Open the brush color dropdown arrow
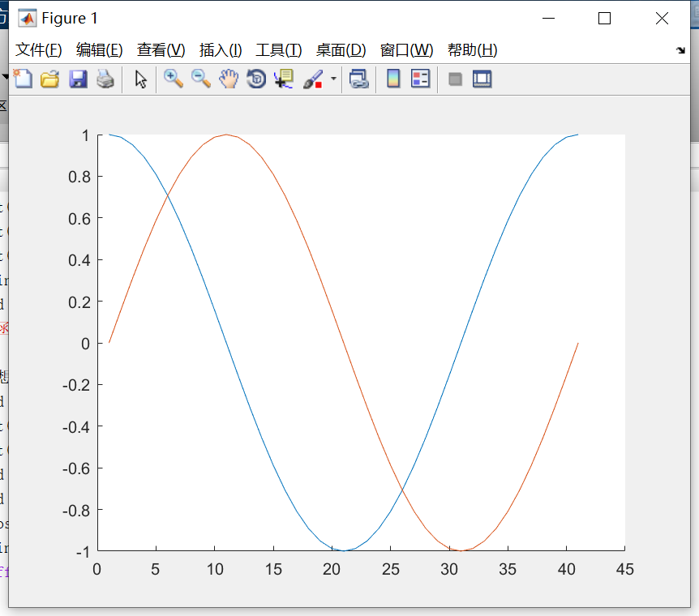699x616 pixels. pyautogui.click(x=333, y=79)
